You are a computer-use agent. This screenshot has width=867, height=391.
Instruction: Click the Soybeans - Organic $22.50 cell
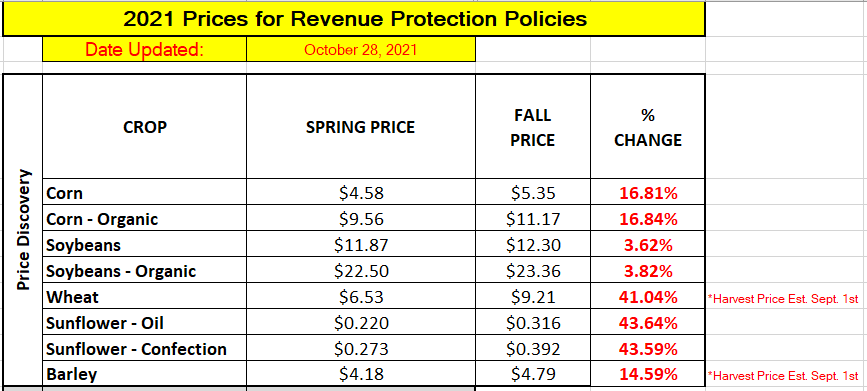(361, 270)
